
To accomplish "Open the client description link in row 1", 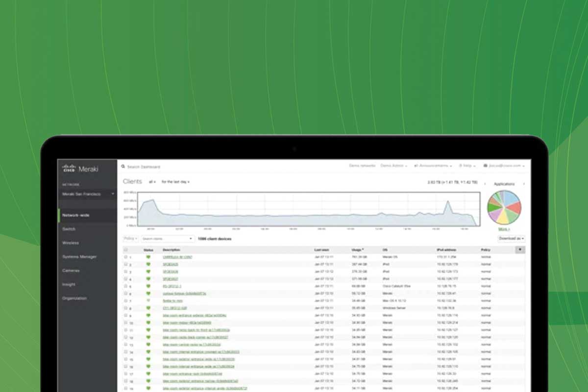I will tap(177, 257).
